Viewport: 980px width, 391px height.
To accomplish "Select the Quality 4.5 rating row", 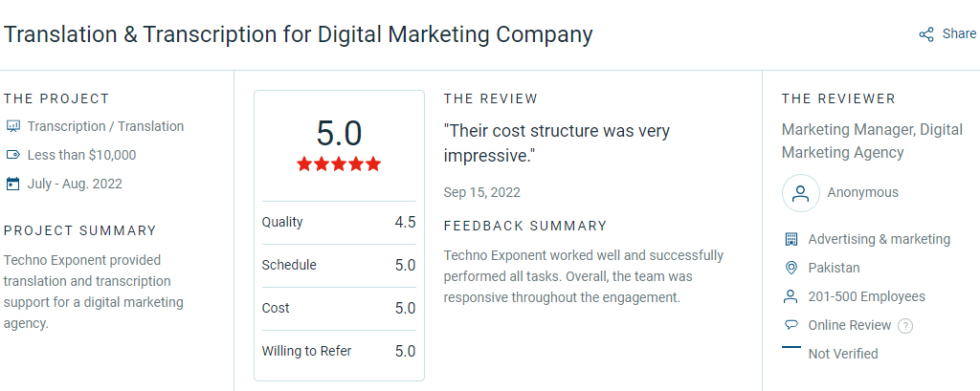I will click(x=339, y=223).
